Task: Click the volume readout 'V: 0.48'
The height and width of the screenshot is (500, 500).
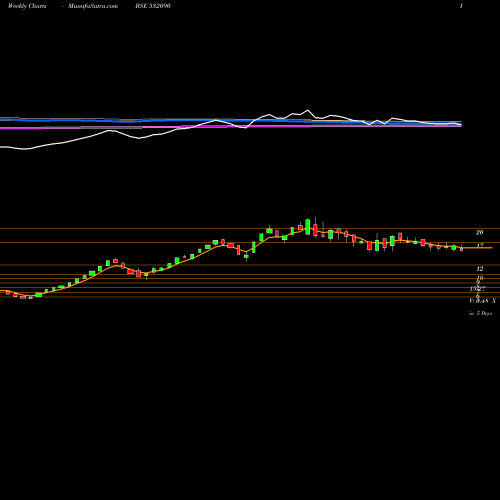Action: [479, 301]
